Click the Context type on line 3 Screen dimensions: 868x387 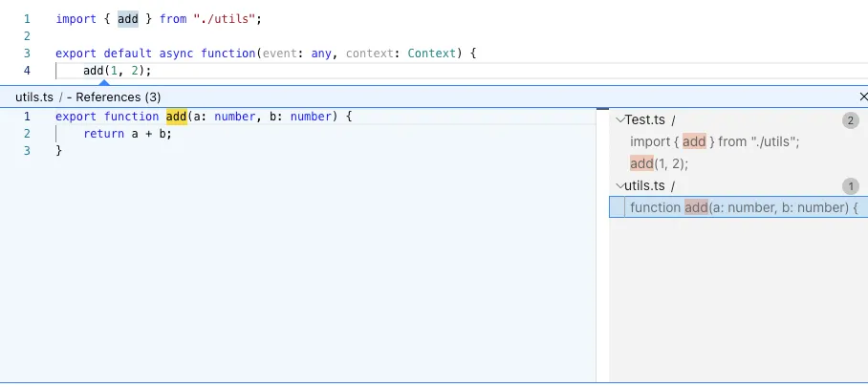tap(432, 54)
